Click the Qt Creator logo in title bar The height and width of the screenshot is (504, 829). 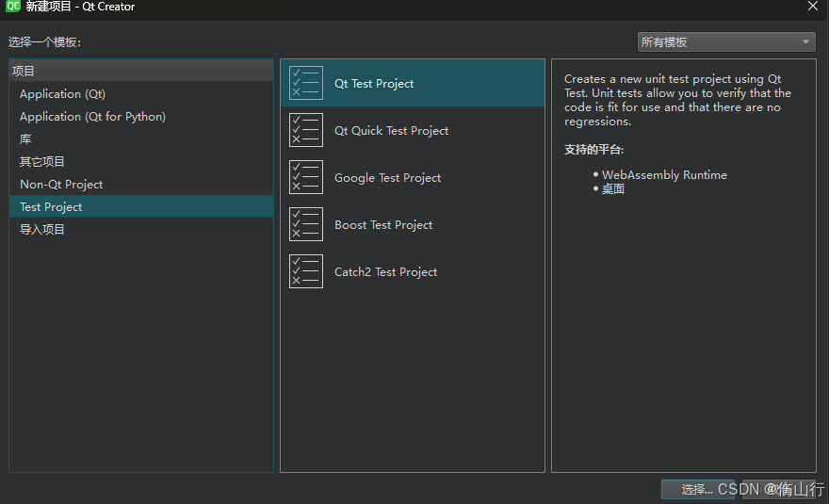point(12,7)
